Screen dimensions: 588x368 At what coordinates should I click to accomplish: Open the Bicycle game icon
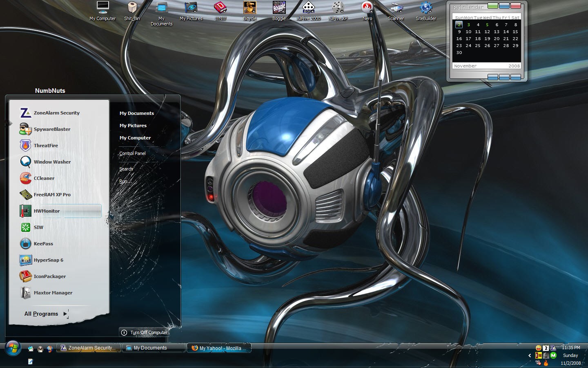pos(249,11)
